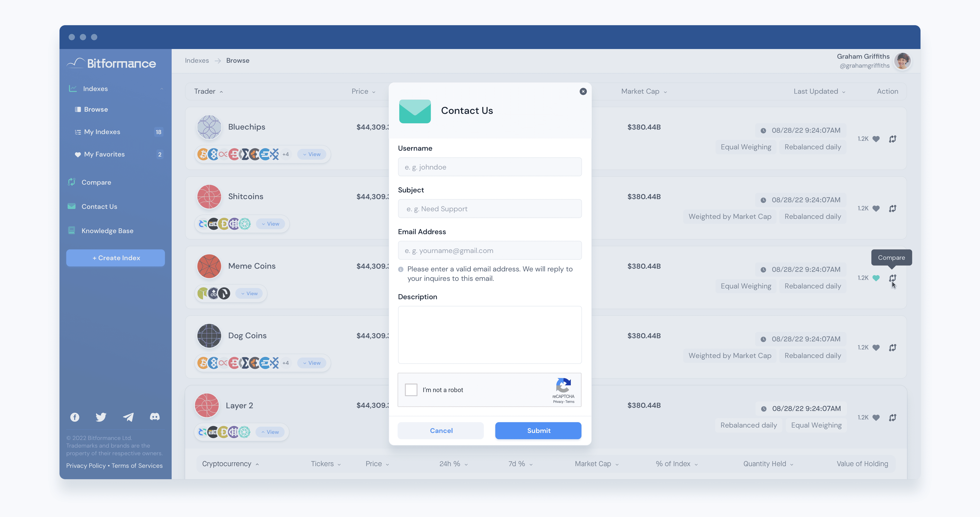The width and height of the screenshot is (980, 517).
Task: Click the Shitcoins index logo
Action: pos(209,197)
